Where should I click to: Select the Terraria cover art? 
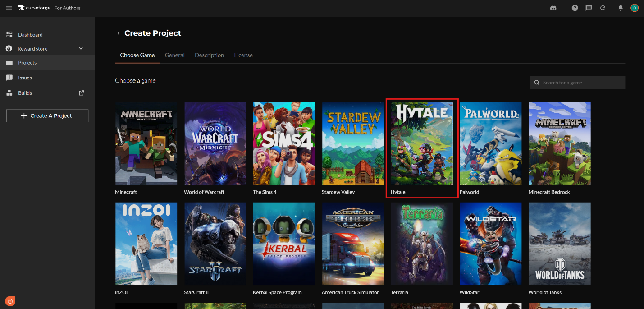point(422,244)
